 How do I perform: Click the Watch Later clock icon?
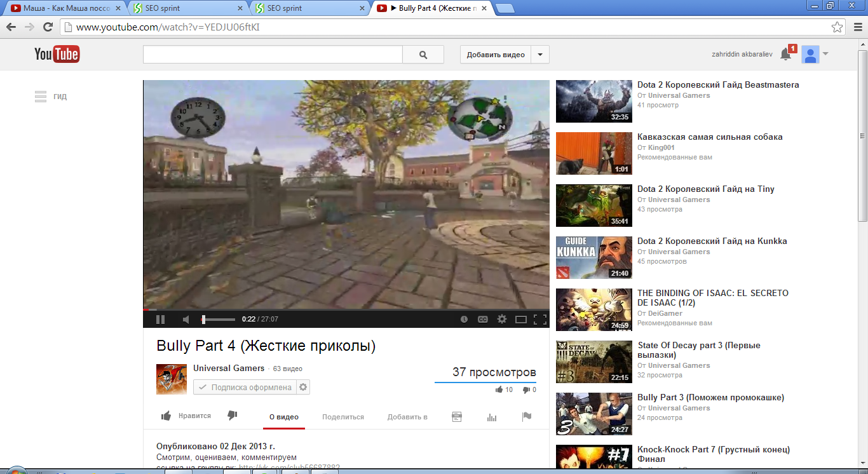464,320
